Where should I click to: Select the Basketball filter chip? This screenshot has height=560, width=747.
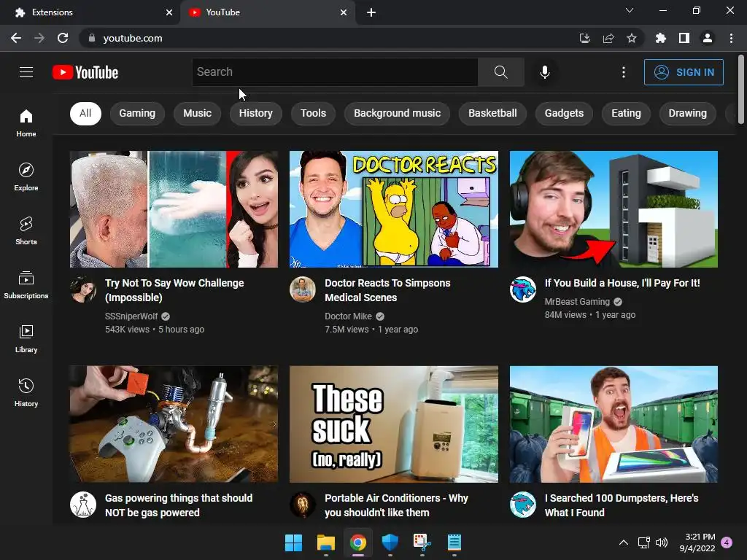pos(492,113)
